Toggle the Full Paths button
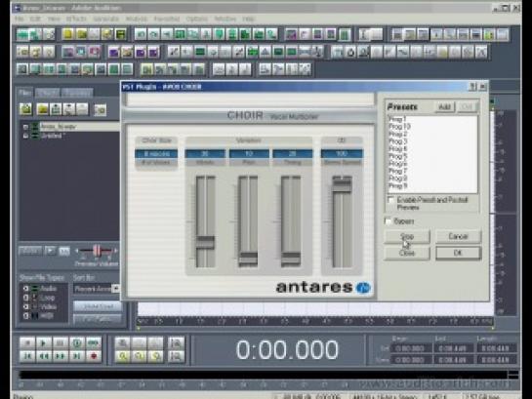The image size is (532, 399). click(98, 319)
